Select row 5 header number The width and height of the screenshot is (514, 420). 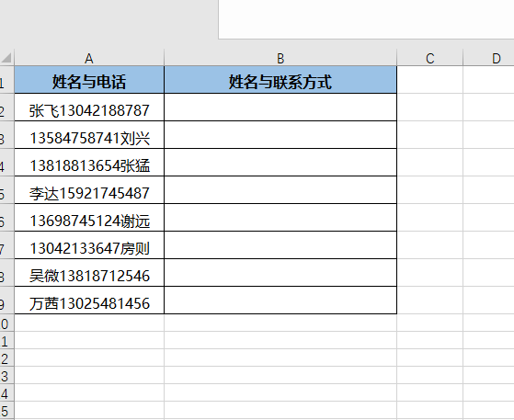(6, 190)
